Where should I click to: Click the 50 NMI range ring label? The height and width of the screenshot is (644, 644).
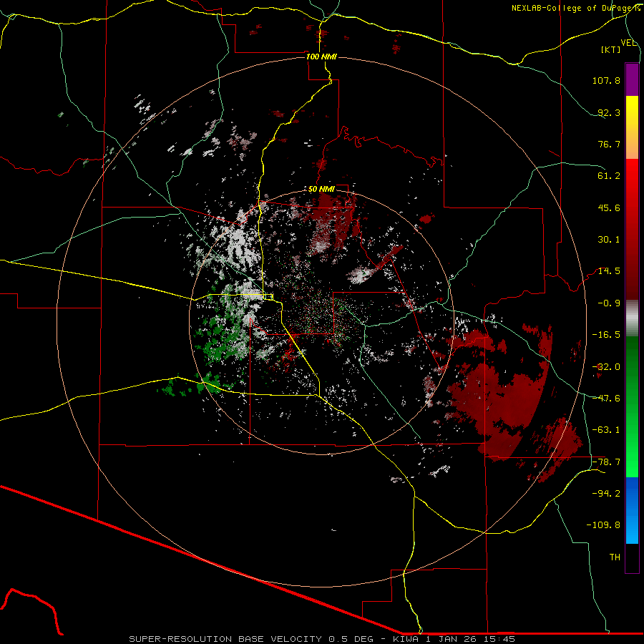coord(321,190)
